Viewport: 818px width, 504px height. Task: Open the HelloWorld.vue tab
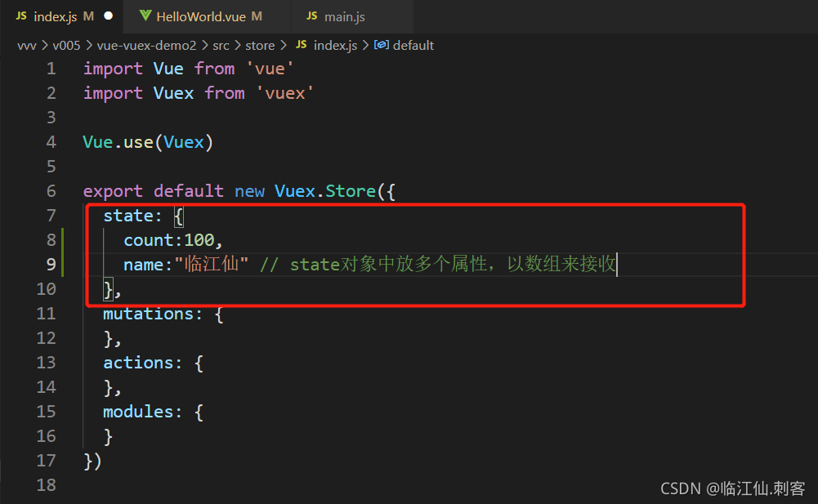[x=207, y=16]
